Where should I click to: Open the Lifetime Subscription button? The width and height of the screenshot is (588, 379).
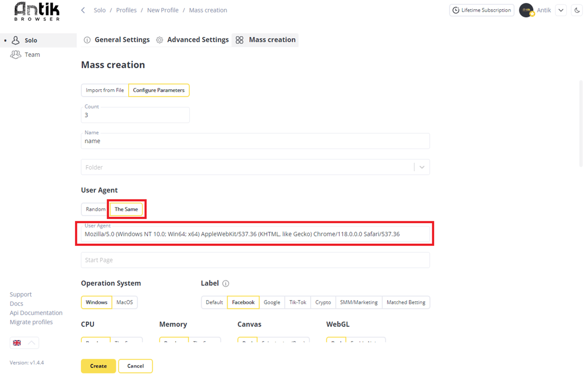coord(482,10)
